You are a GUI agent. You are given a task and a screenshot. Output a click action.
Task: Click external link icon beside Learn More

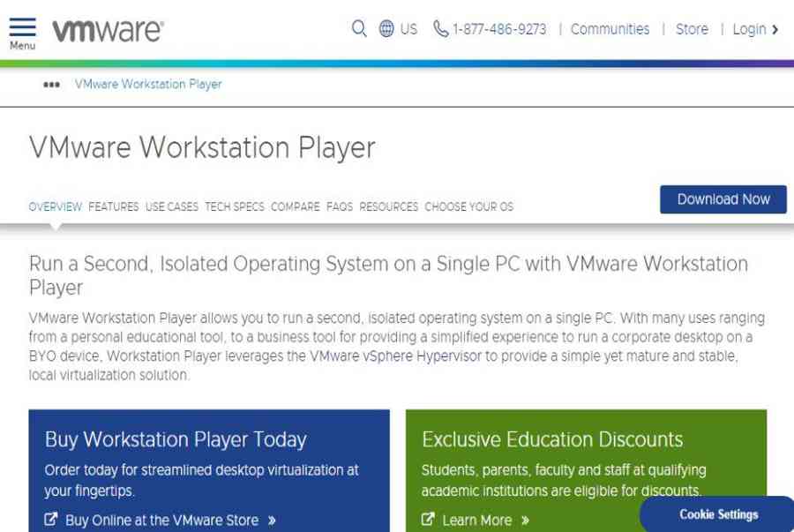[x=428, y=519]
